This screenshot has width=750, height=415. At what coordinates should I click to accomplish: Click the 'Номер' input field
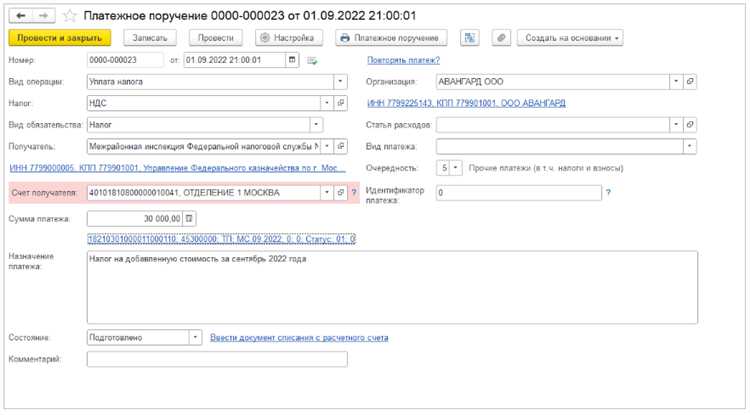(125, 60)
